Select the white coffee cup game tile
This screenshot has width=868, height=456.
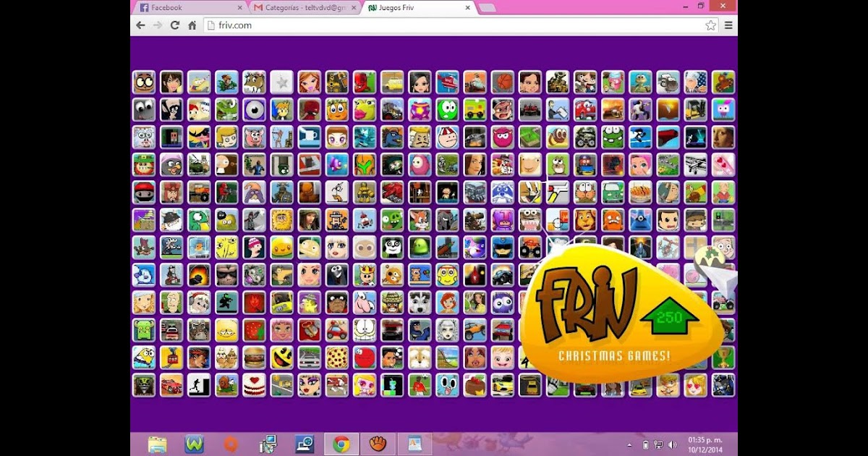click(310, 137)
